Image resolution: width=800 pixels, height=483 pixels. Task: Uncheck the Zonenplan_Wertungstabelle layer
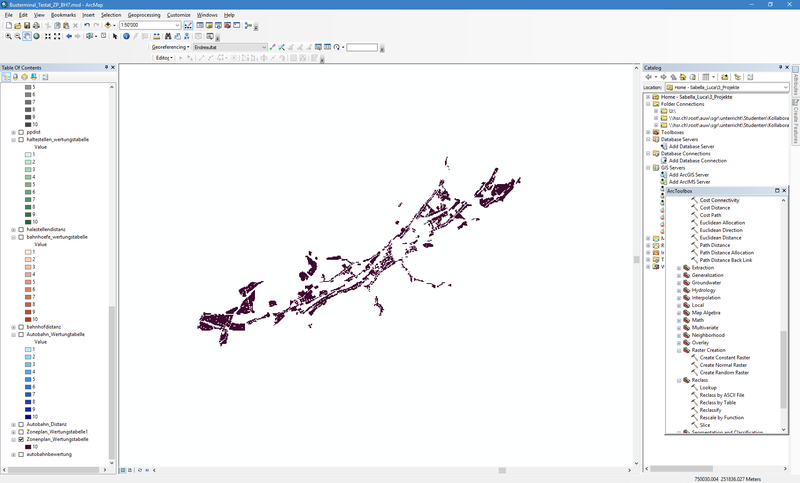pyautogui.click(x=21, y=439)
